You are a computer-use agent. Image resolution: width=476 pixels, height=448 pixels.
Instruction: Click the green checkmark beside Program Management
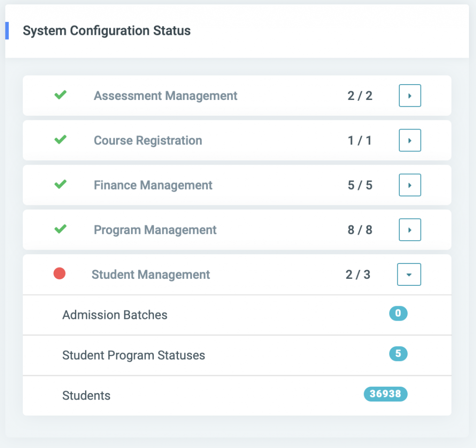(60, 229)
